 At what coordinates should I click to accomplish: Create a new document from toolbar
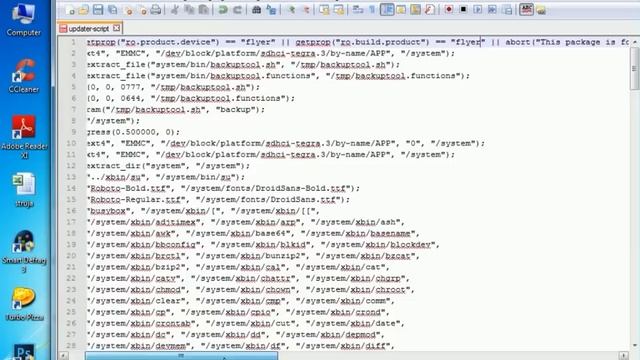coord(71,10)
